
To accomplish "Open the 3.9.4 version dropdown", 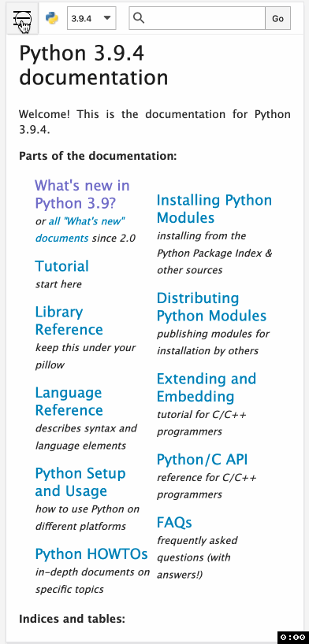I will (x=91, y=18).
